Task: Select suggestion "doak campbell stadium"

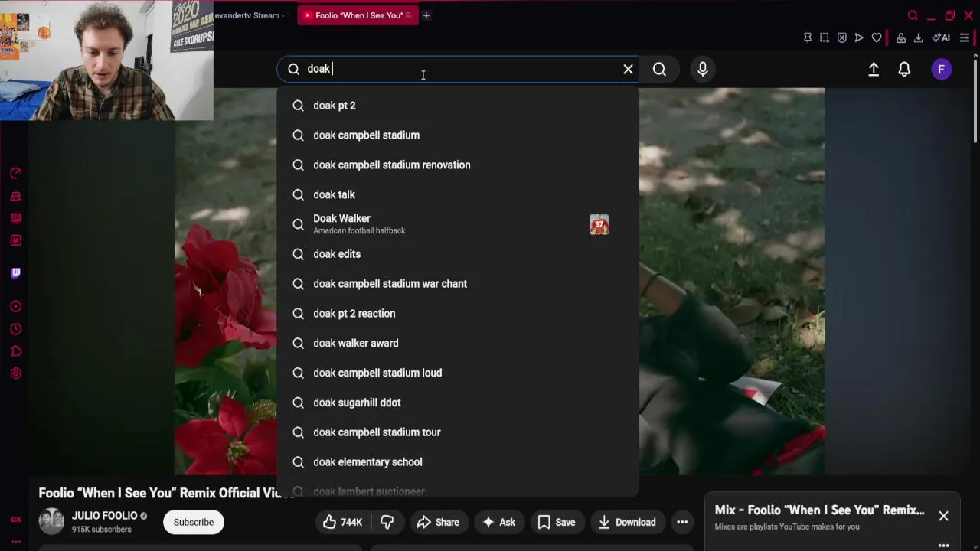Action: 458,135
